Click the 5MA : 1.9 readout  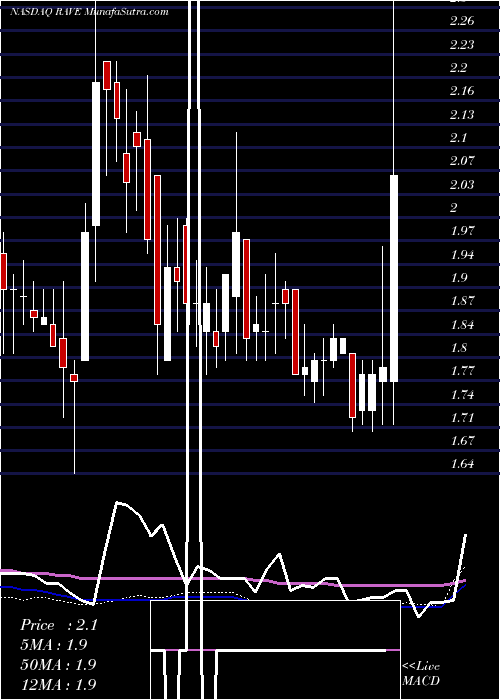coord(54,645)
